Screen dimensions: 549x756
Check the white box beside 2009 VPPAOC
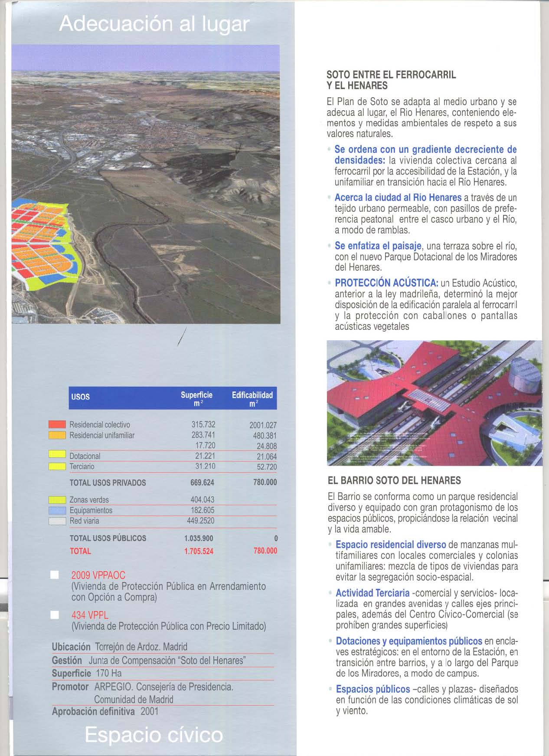coord(55,575)
